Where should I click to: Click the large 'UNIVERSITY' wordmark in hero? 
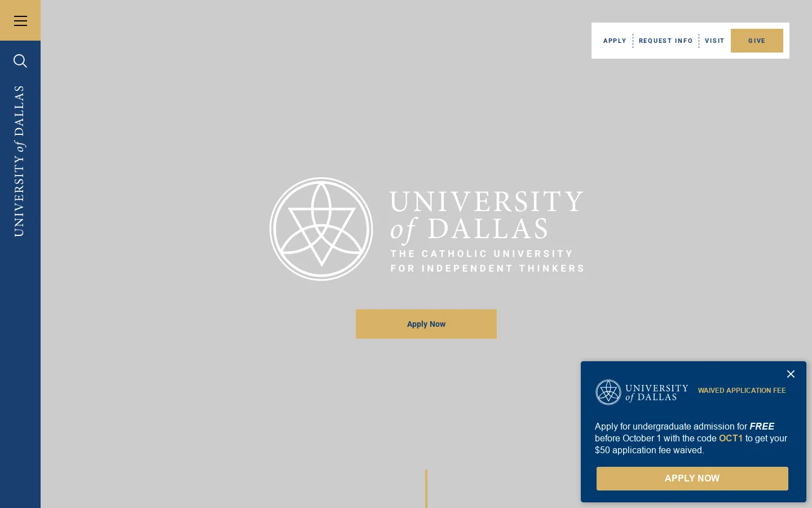click(x=487, y=202)
